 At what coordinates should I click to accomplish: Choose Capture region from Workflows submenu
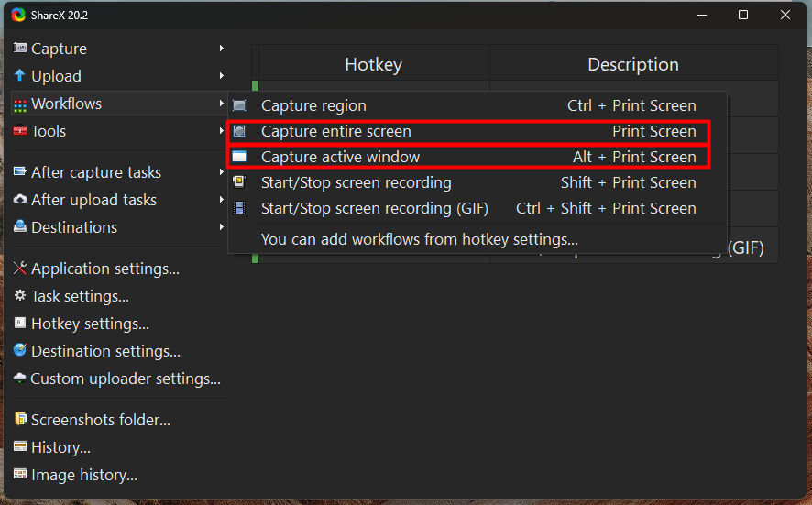(x=477, y=105)
